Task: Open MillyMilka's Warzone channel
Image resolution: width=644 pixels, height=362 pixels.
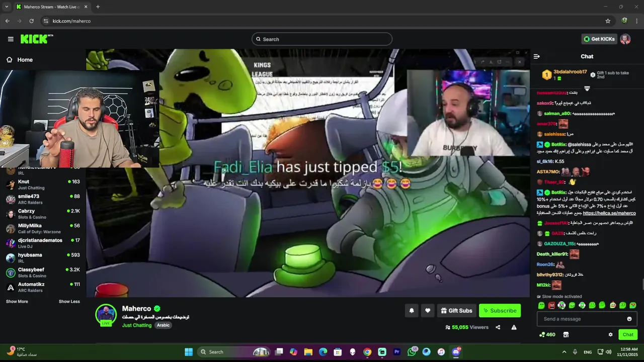Action: pos(43,229)
